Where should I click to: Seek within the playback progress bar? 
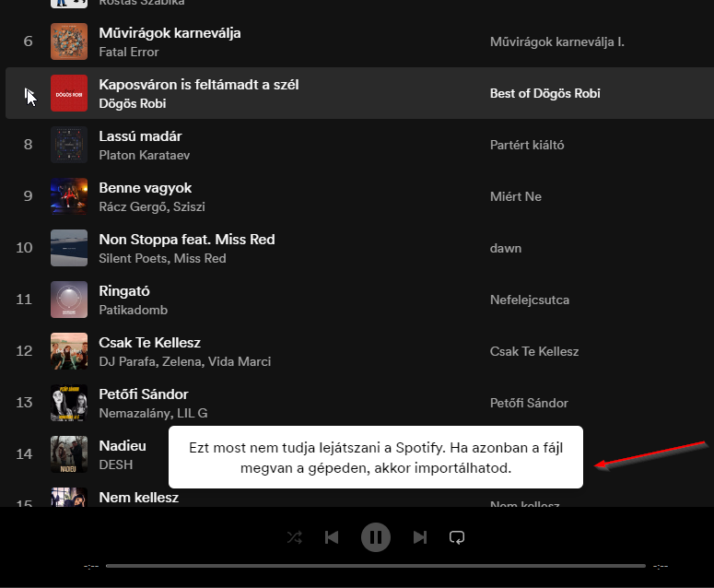376,566
